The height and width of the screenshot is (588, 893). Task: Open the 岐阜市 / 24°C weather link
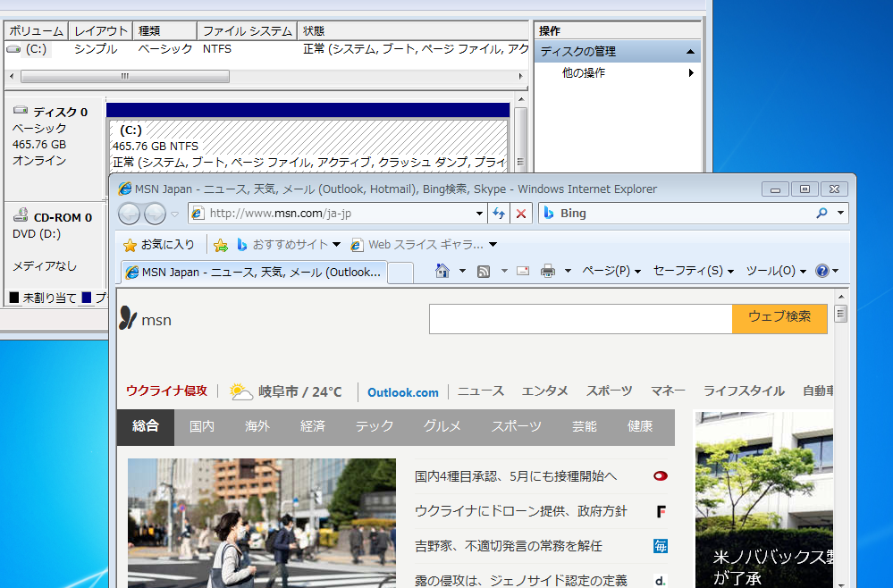coord(285,391)
